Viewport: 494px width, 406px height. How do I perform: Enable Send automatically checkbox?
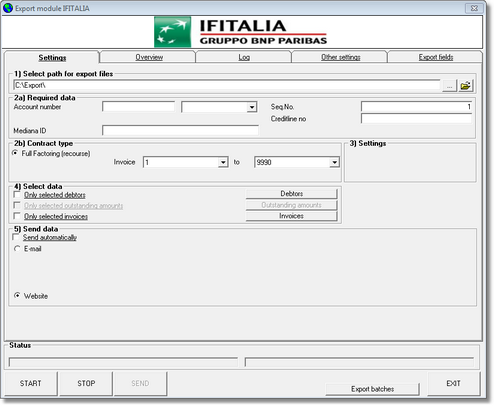click(x=16, y=237)
